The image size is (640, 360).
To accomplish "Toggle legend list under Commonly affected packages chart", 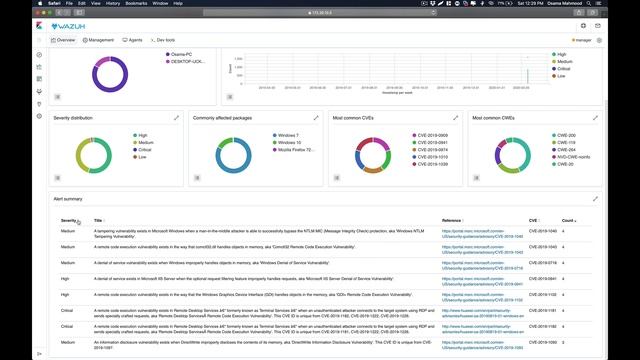I will click(197, 178).
